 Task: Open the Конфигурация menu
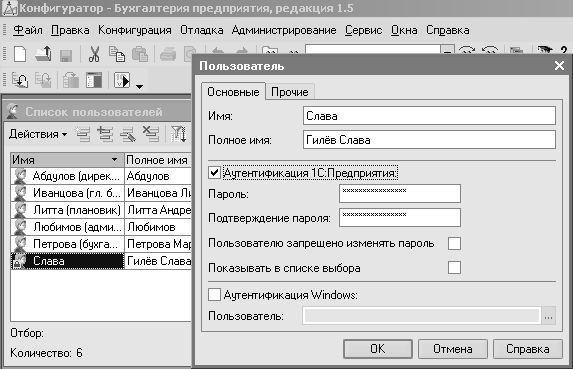point(135,30)
